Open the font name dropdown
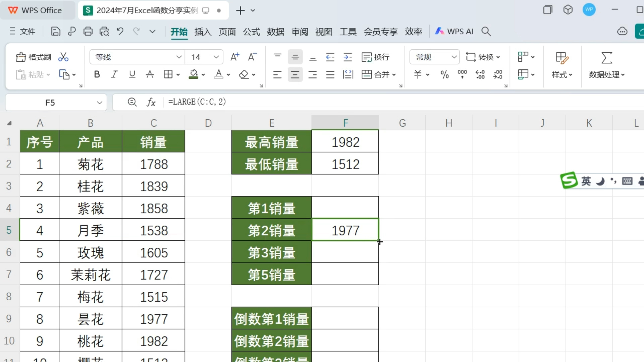644x362 pixels. coord(179,57)
